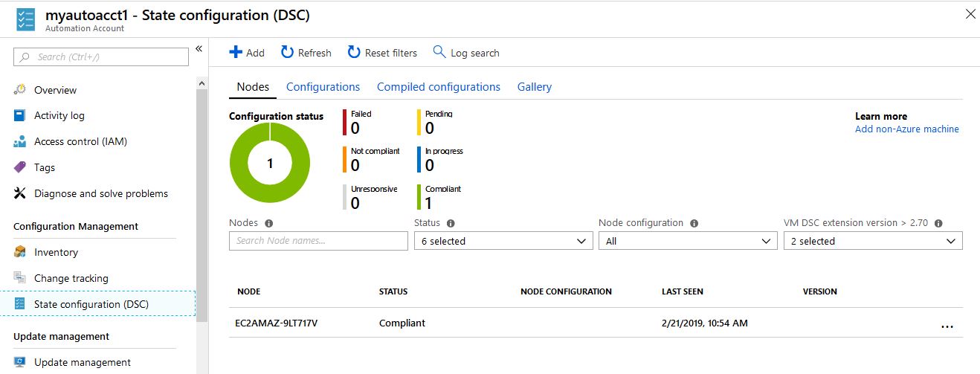Click the Add plus icon
The image size is (980, 374).
236,52
